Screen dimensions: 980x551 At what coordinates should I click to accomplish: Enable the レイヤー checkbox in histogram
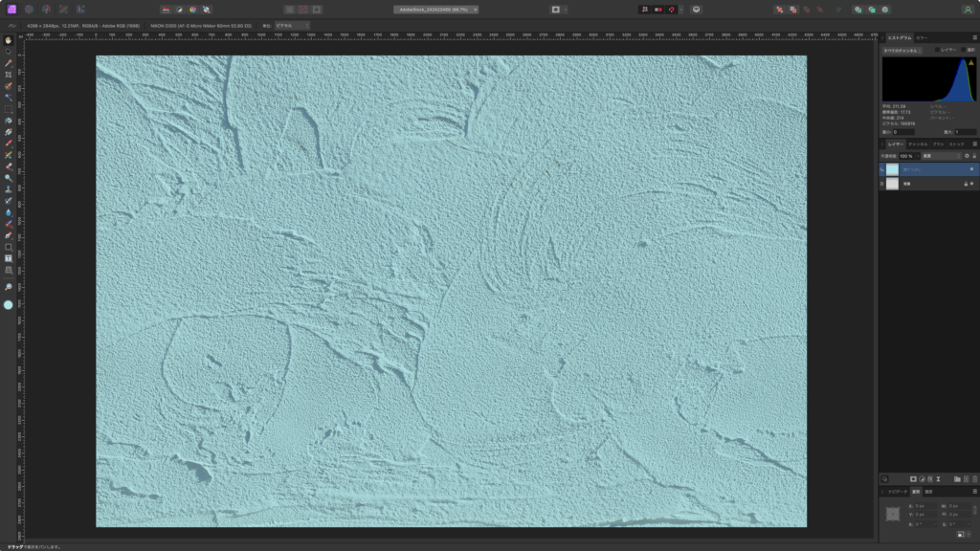click(938, 49)
